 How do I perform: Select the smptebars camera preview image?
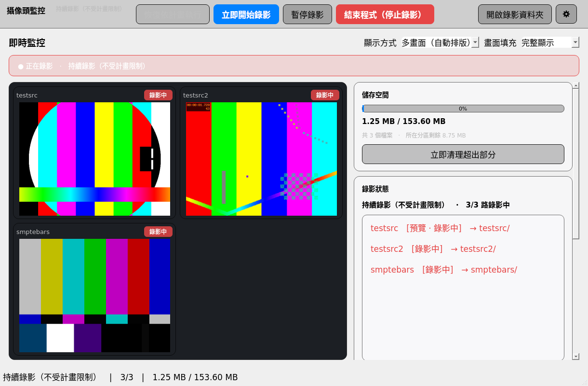click(x=95, y=295)
